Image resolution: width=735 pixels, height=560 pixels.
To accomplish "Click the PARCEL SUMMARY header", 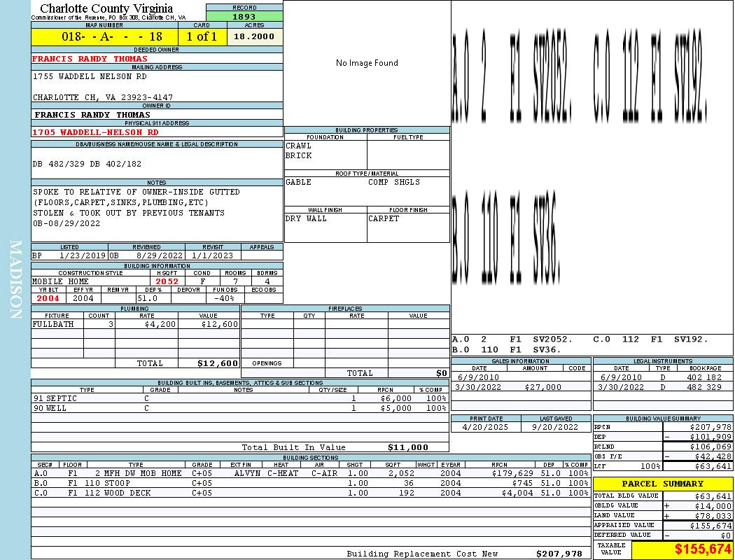I will [662, 484].
